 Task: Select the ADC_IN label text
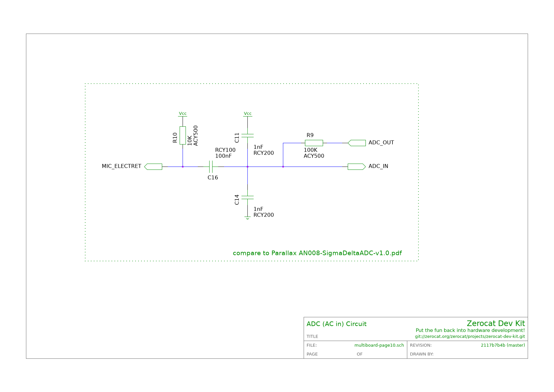point(378,166)
